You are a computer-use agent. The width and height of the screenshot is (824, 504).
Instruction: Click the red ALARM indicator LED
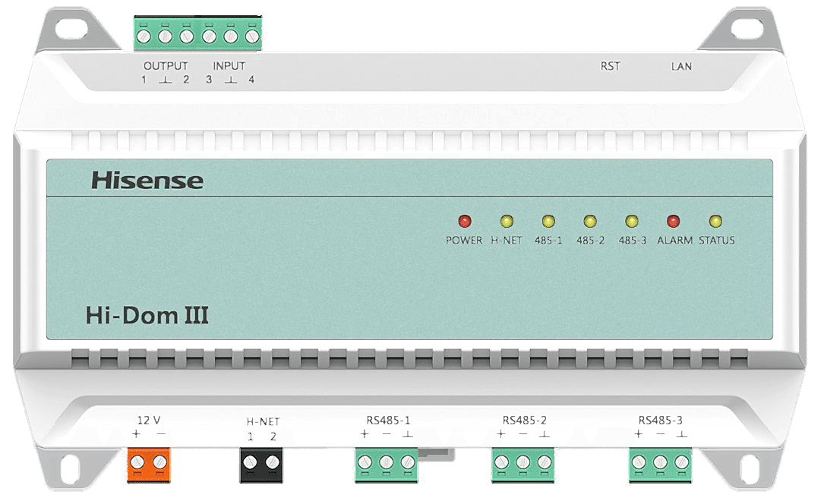pos(673,222)
